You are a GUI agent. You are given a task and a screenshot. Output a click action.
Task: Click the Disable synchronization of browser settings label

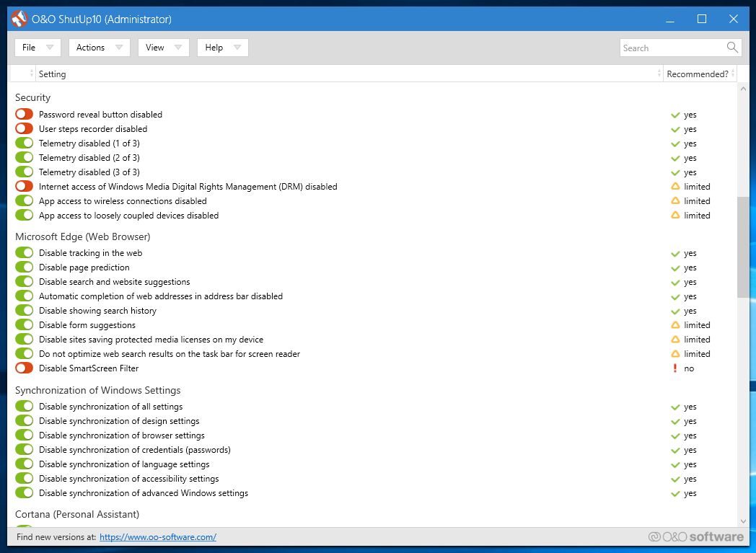[x=121, y=435]
